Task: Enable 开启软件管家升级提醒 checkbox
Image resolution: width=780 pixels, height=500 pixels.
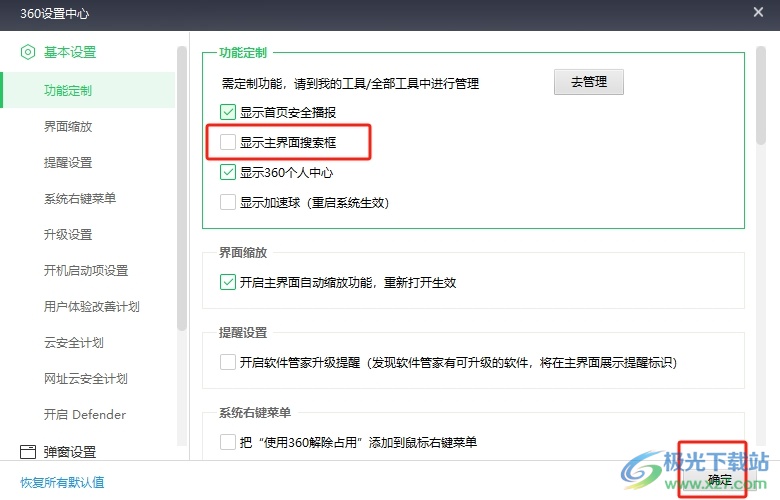Action: 228,362
